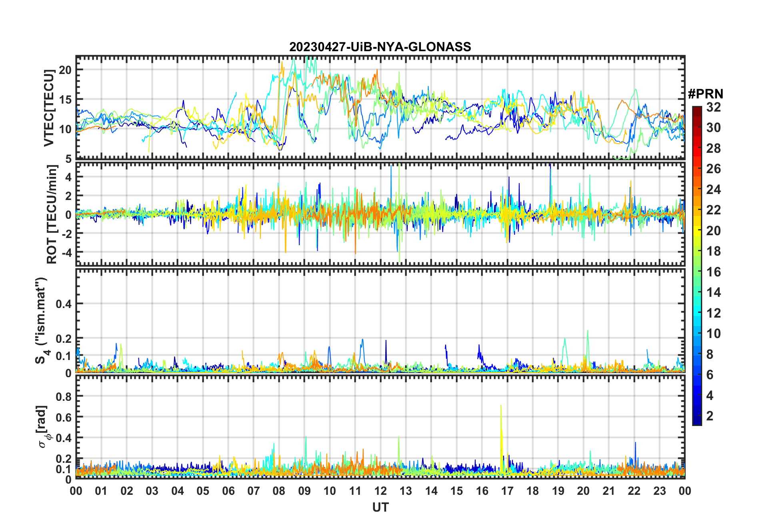Click the sigma phi [rad] axis label
761x532 pixels.
click(x=43, y=427)
